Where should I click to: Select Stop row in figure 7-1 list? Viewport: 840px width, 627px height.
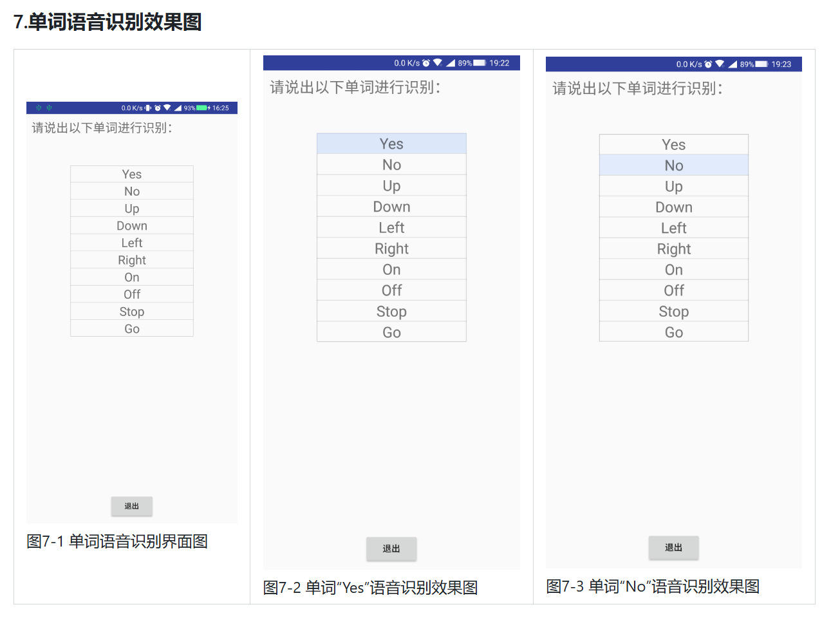(132, 312)
